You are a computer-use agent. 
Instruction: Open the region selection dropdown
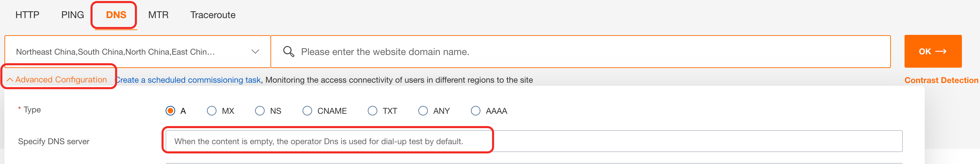pyautogui.click(x=137, y=52)
